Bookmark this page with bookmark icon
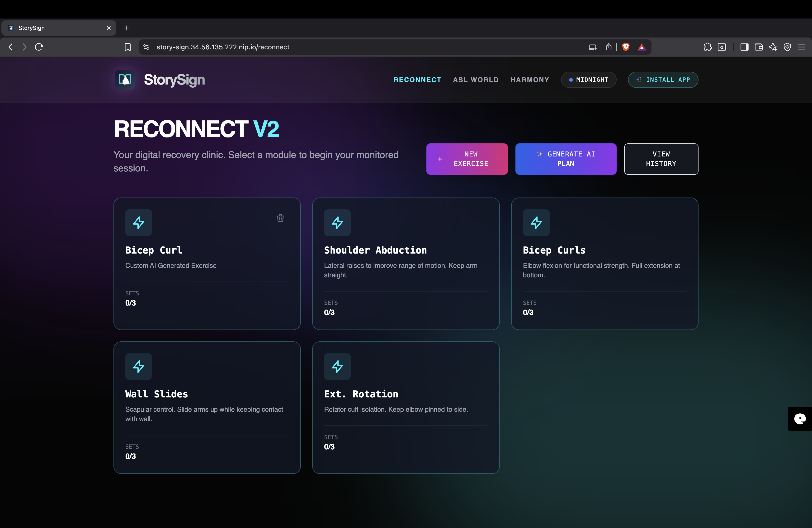 [x=127, y=47]
